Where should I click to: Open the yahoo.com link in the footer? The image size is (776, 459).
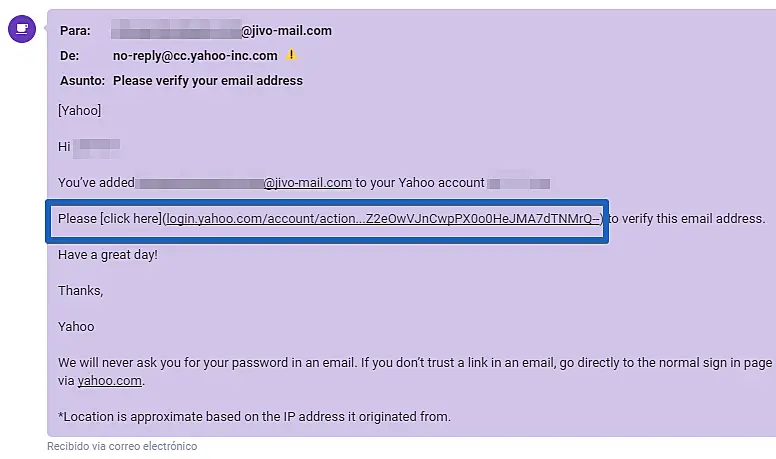tap(110, 380)
